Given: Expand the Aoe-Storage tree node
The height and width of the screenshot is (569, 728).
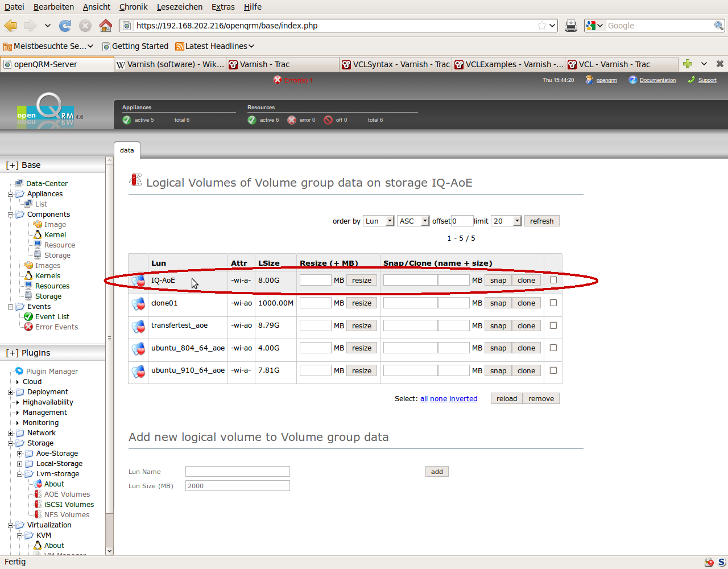Looking at the screenshot, I should coord(20,453).
